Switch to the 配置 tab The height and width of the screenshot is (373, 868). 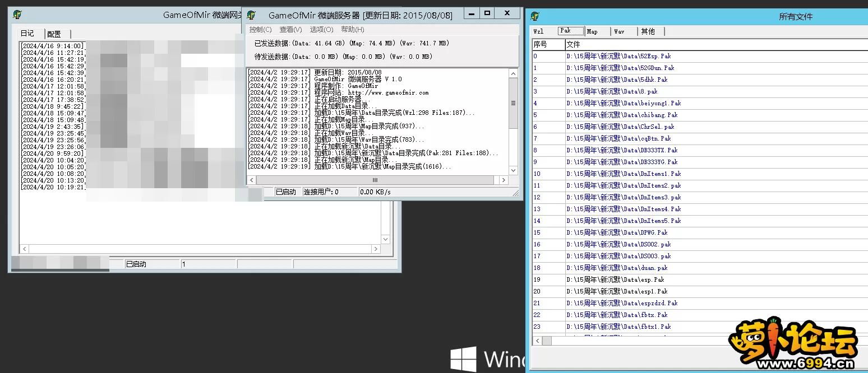pos(54,34)
